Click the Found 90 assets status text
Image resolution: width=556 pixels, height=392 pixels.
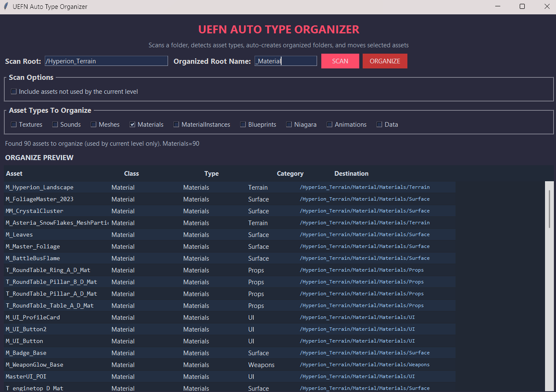click(x=102, y=144)
